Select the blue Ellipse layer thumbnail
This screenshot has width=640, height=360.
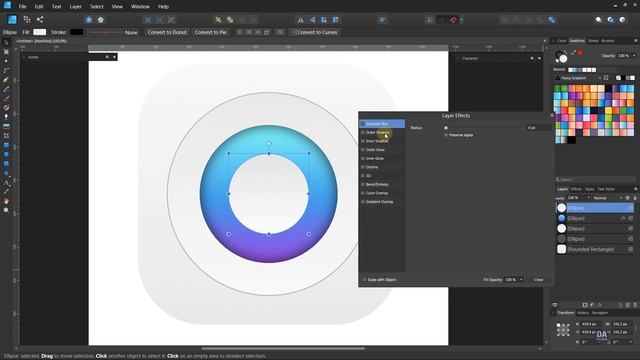click(x=562, y=218)
